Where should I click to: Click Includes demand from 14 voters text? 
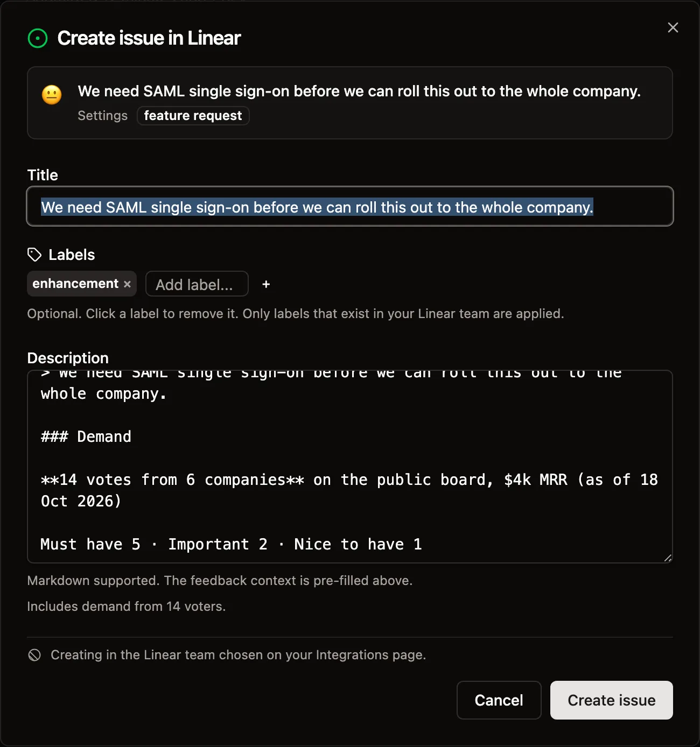tap(127, 607)
